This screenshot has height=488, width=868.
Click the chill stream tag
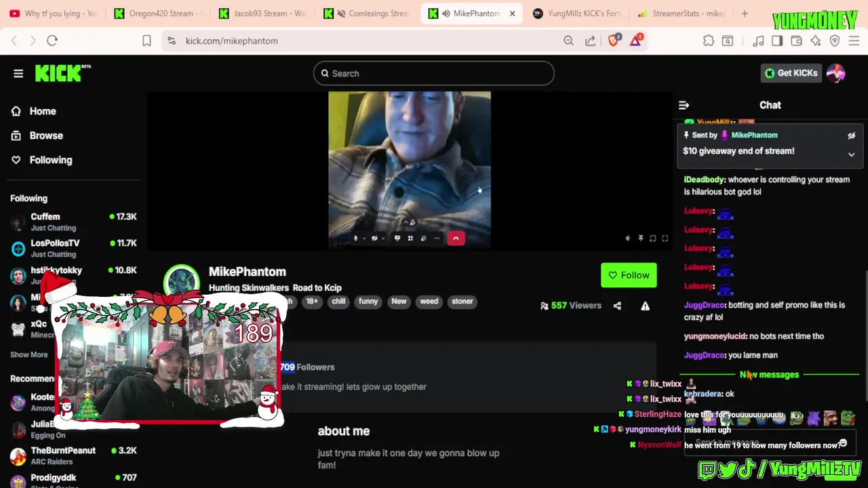[338, 302]
